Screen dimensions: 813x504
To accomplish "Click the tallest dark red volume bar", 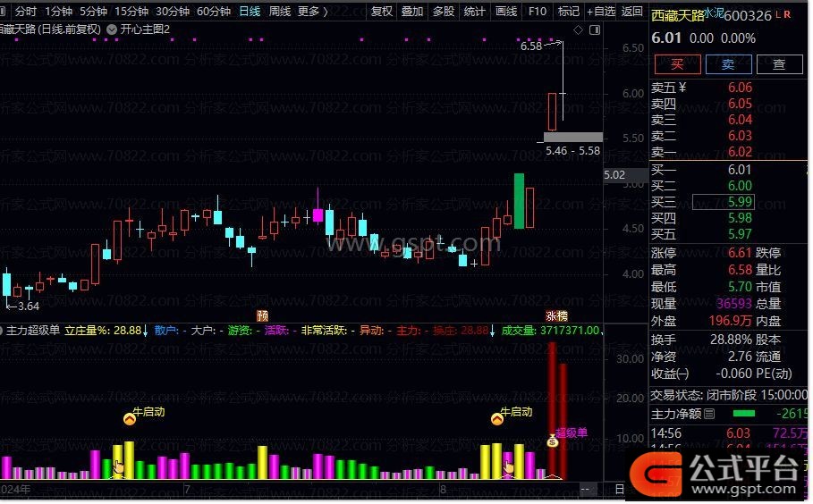I will coord(553,411).
